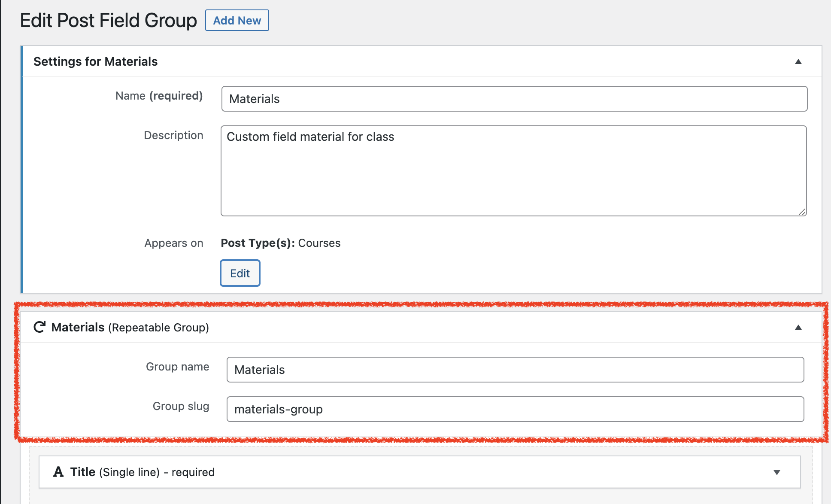
Task: Select the Edit Post Field Group heading
Action: point(109,20)
